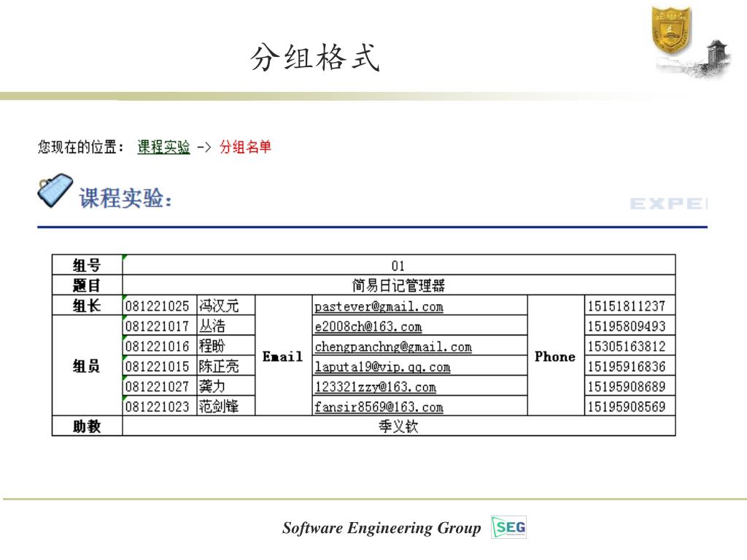Click phone number 15305163812
747x560 pixels.
(626, 346)
